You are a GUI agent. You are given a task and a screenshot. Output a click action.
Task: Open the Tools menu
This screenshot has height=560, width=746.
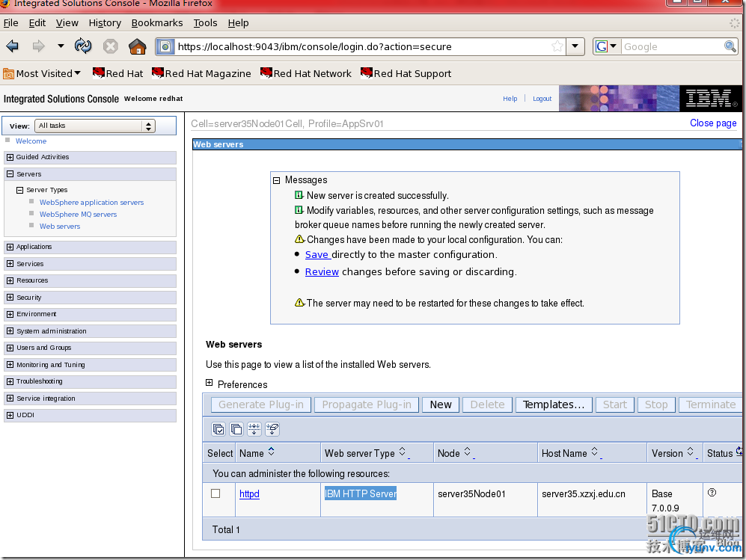[205, 23]
